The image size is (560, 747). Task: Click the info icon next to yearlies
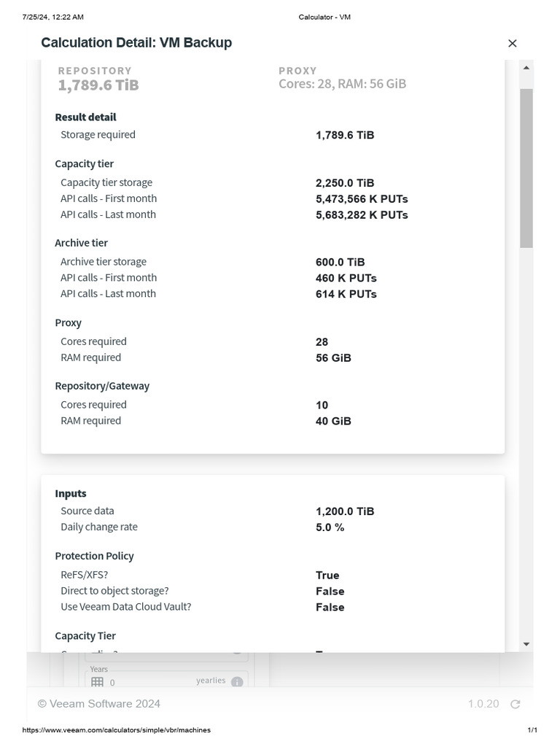237,682
